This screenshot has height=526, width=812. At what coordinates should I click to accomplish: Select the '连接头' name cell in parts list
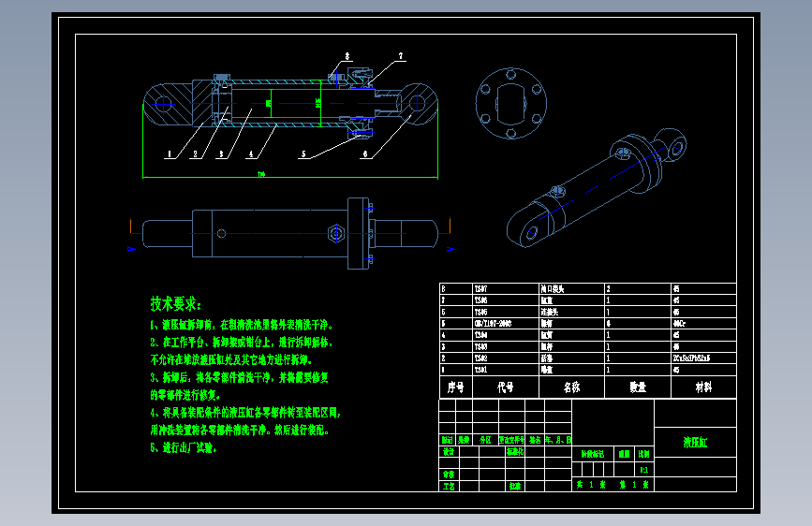tap(571, 313)
